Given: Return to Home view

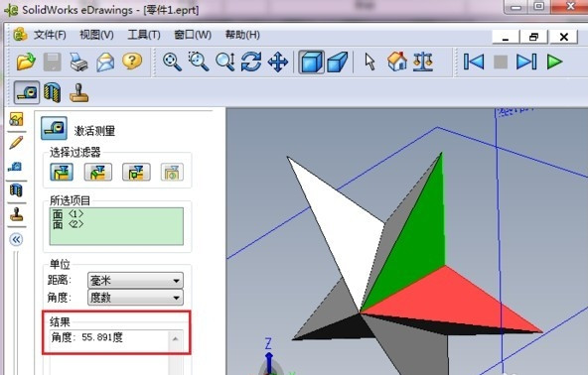Looking at the screenshot, I should click(x=397, y=62).
